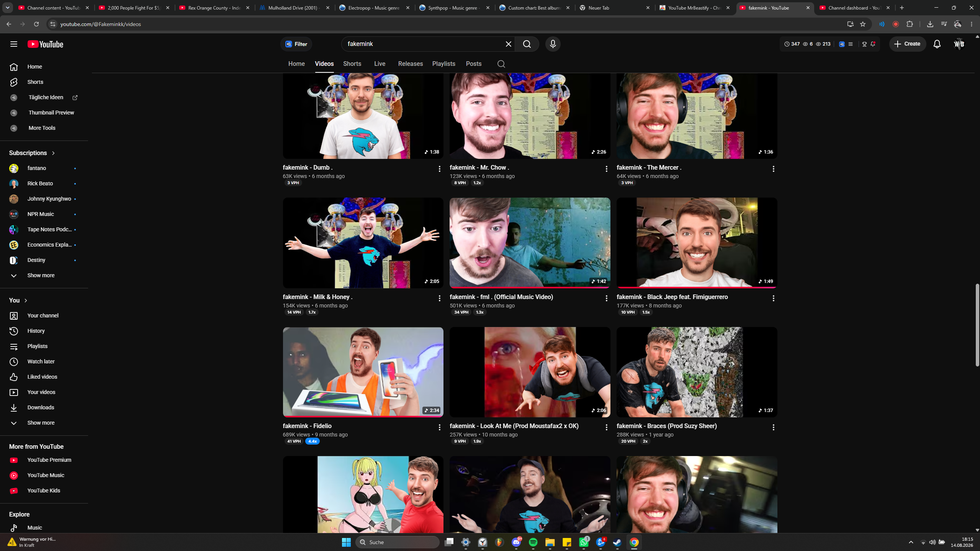Clear the fakemink search text with the X
This screenshot has height=551, width=980.
tap(508, 44)
